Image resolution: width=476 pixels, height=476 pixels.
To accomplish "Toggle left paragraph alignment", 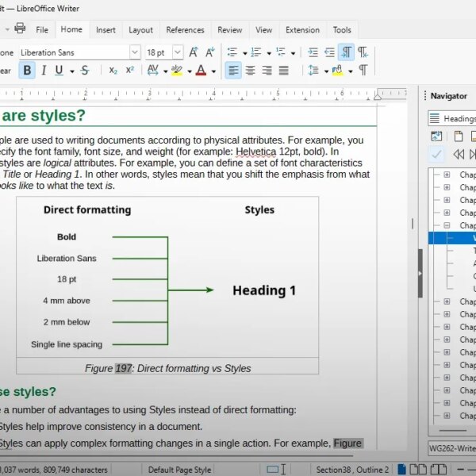I will 233,71.
